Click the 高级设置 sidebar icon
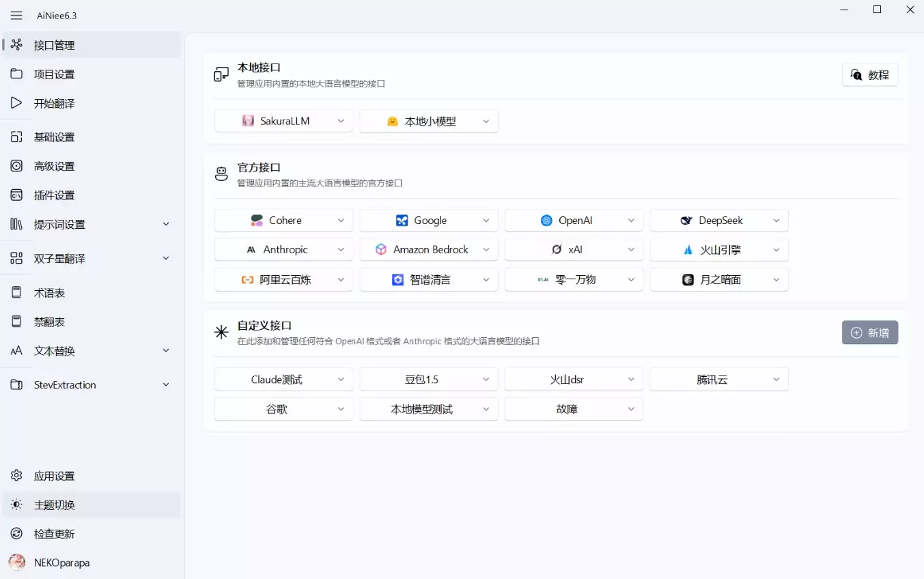This screenshot has height=579, width=924. pos(16,166)
